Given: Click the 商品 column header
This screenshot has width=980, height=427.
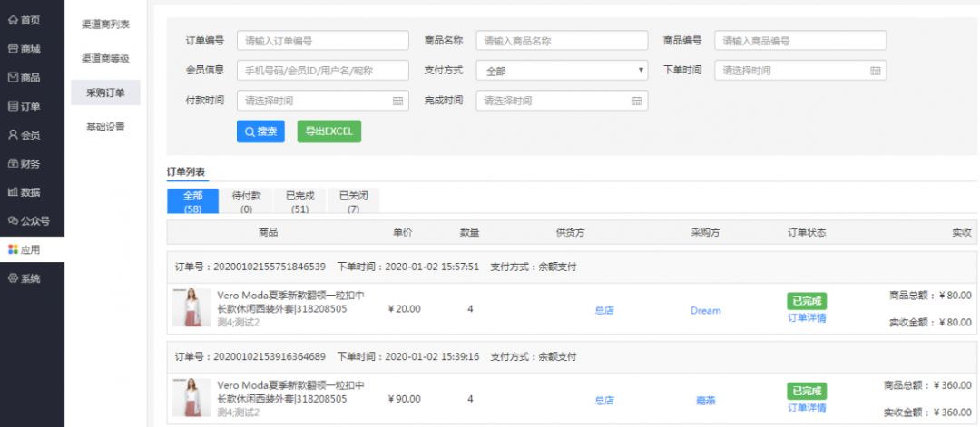Looking at the screenshot, I should [268, 232].
